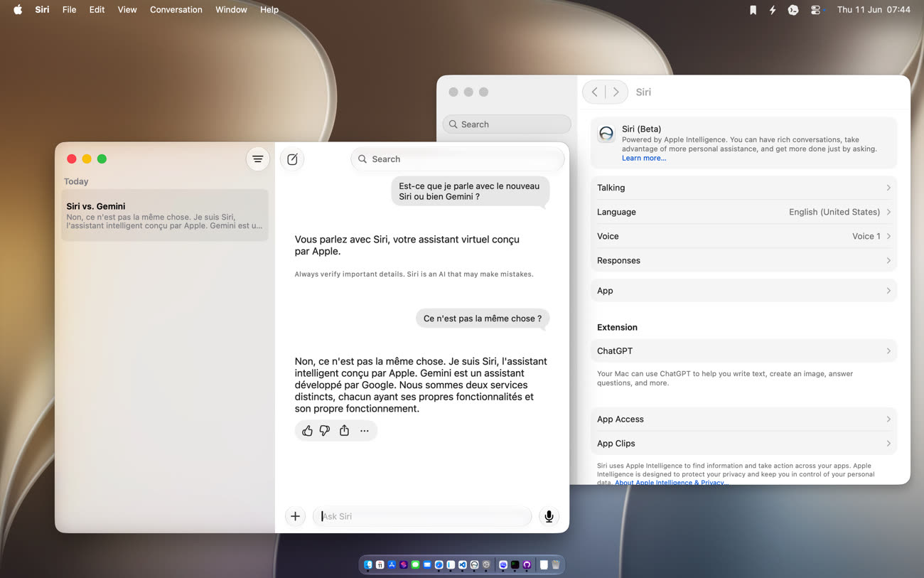
Task: Click the Today heading in the sidebar
Action: pos(76,181)
